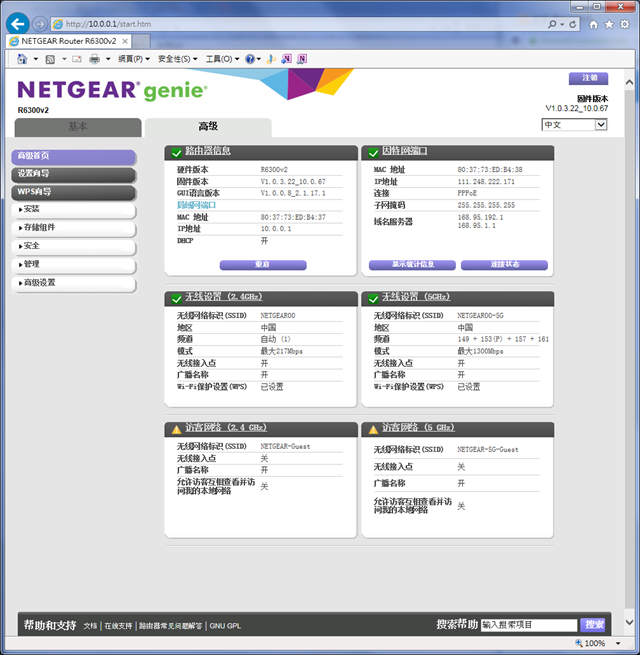Viewport: 640px width, 655px height.
Task: Open the 文档 link in help bar
Action: pyautogui.click(x=90, y=626)
